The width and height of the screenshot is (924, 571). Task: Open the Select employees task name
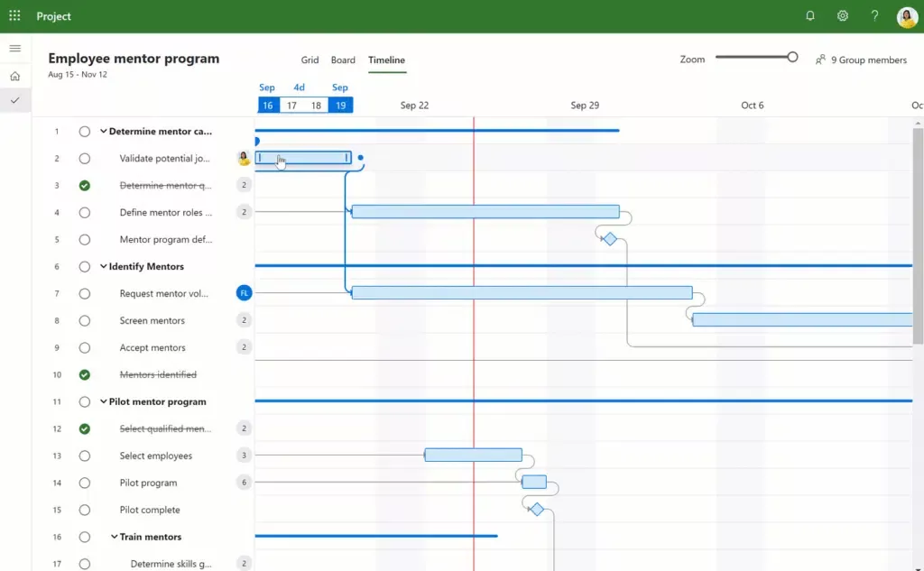point(155,456)
